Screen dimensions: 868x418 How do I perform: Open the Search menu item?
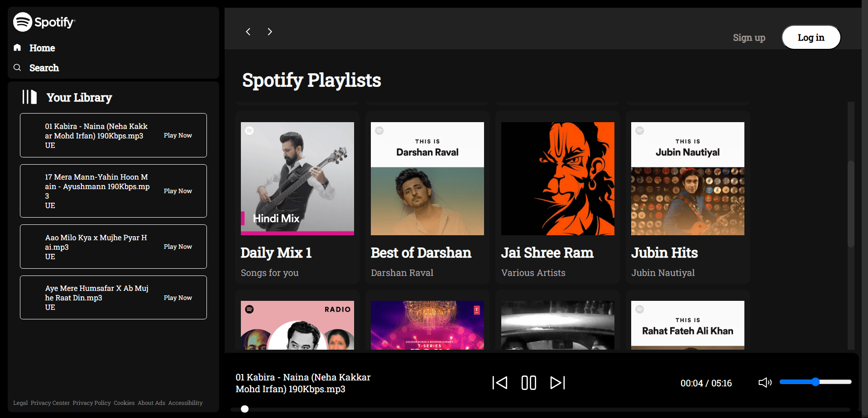coord(44,68)
